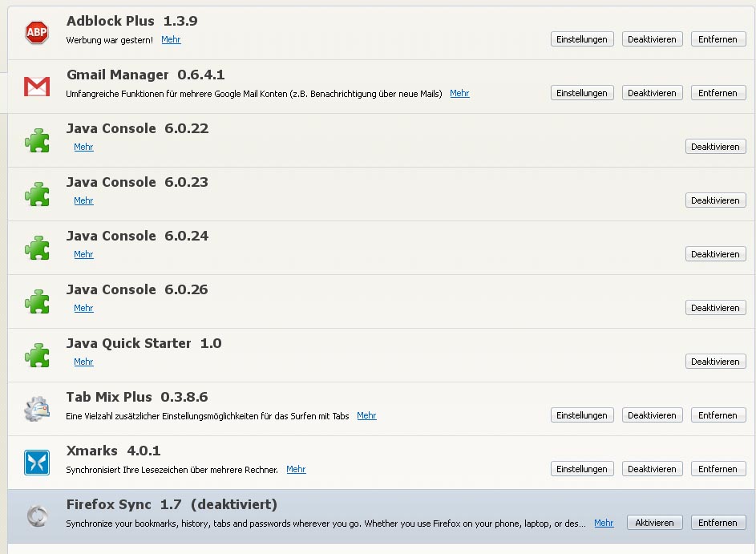The width and height of the screenshot is (756, 554).
Task: Click the Xmarks blue icon
Action: [37, 463]
